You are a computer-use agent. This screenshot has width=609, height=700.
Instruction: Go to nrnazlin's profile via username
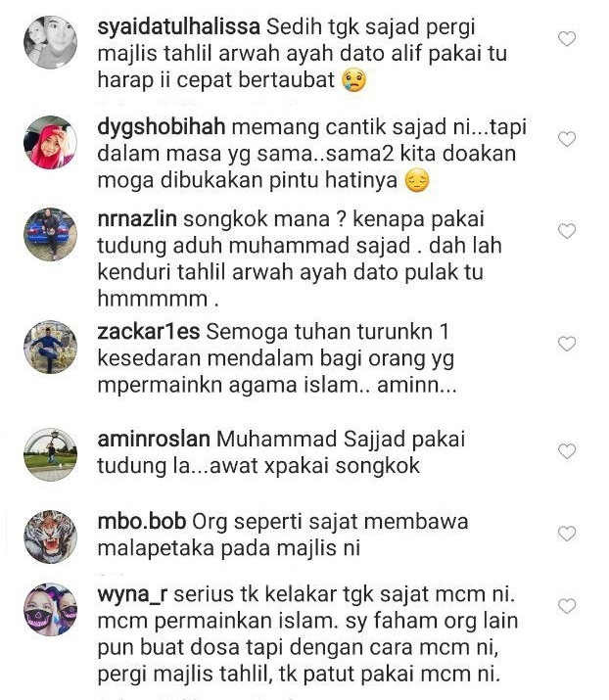[137, 219]
